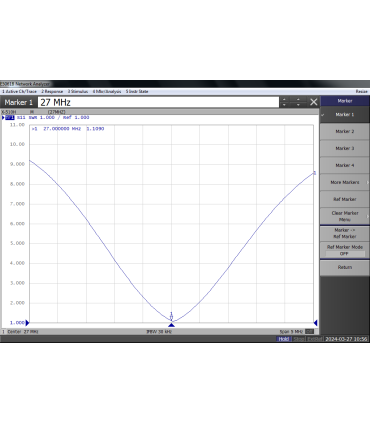370x423 pixels.
Task: Toggle Ref Marker Mode OFF
Action: click(345, 250)
